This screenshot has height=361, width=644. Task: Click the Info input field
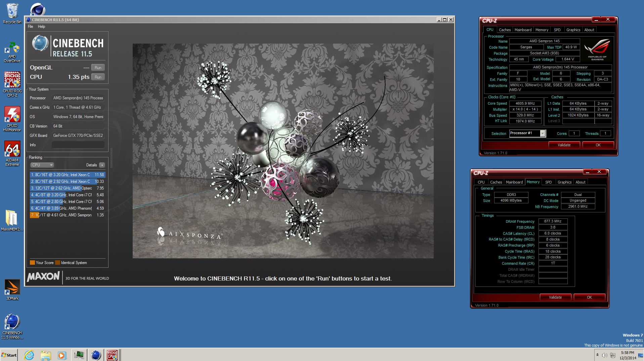point(78,145)
